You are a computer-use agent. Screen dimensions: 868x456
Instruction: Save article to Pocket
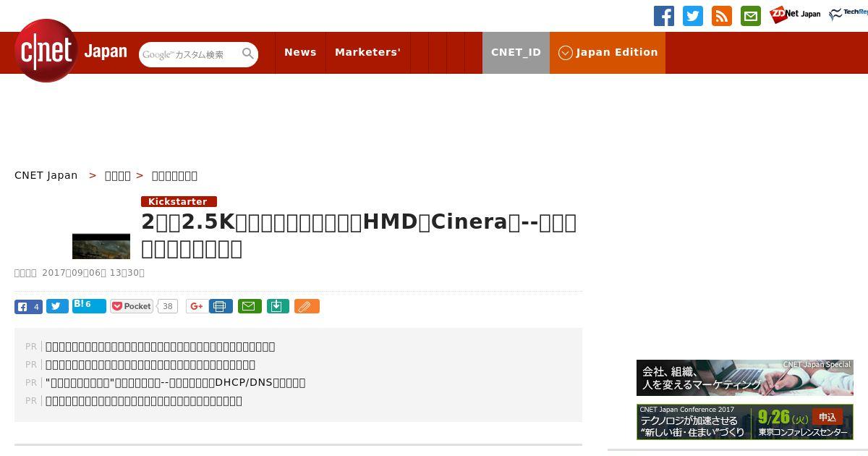(x=132, y=306)
